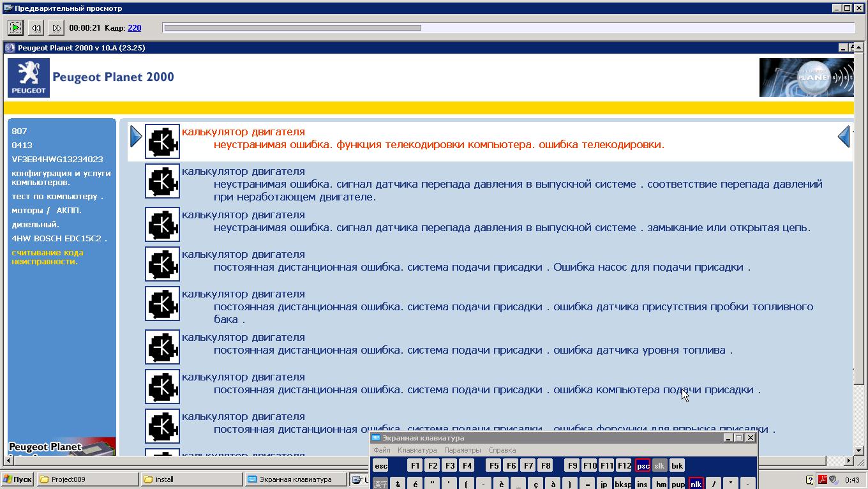Switch to Project009 folder in taskbar
Screen dimensions: 868x489
(x=87, y=479)
